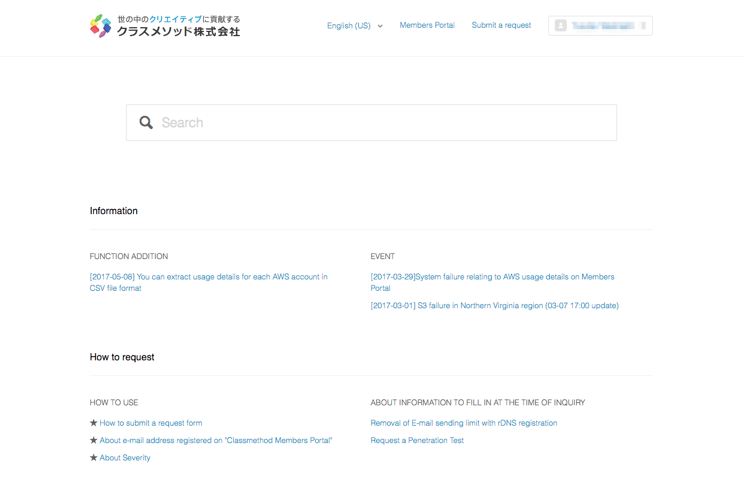The image size is (743, 484).
Task: Go to Members Portal
Action: pos(427,25)
